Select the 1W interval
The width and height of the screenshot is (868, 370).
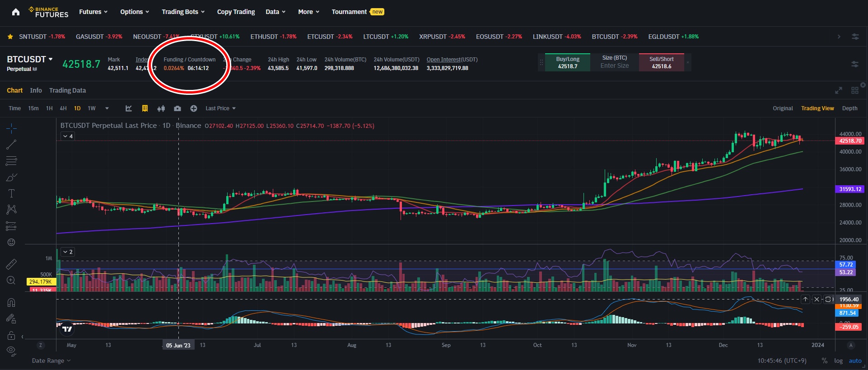[92, 108]
